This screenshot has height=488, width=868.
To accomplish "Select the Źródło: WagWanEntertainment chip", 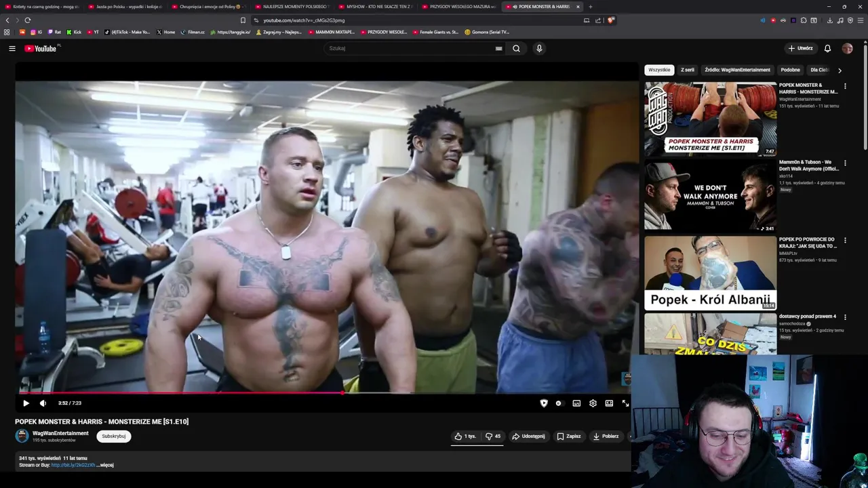I will (737, 70).
